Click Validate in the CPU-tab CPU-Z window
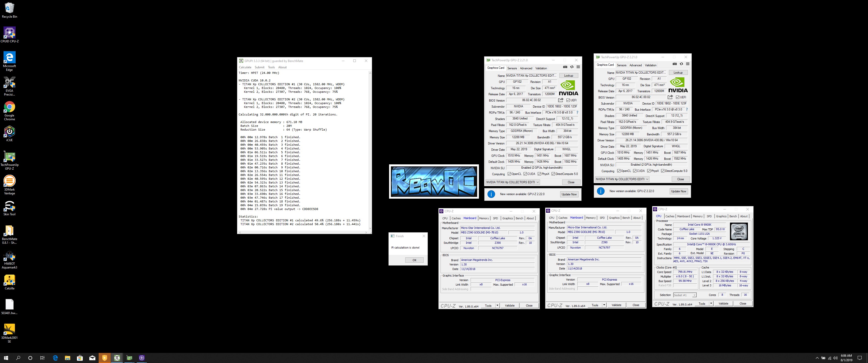 (723, 304)
